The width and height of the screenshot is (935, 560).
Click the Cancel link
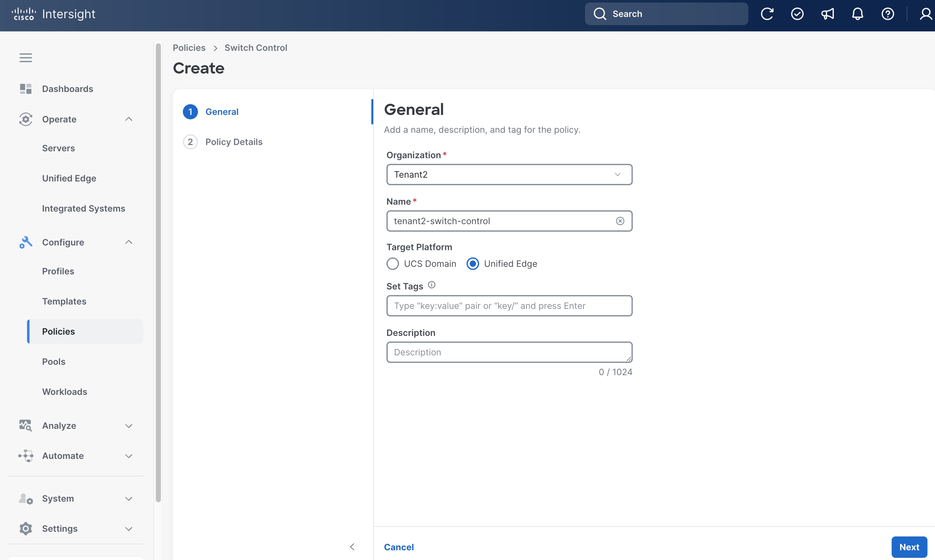(399, 547)
